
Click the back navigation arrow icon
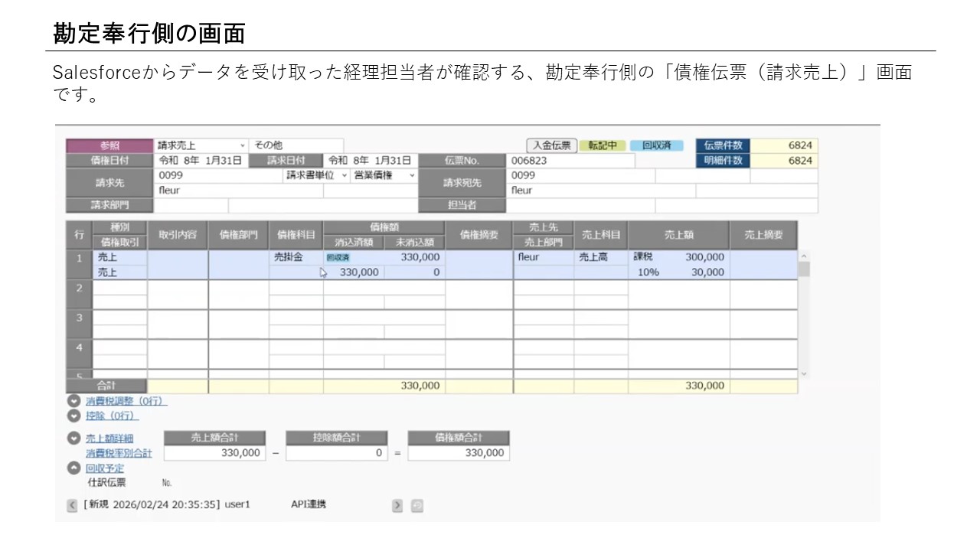point(72,504)
